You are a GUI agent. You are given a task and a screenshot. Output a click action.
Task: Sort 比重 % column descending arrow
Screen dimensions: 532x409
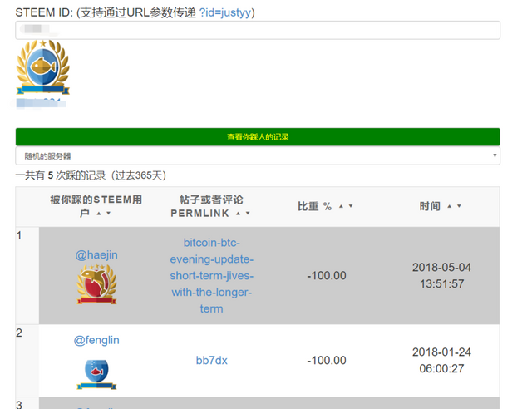(351, 206)
